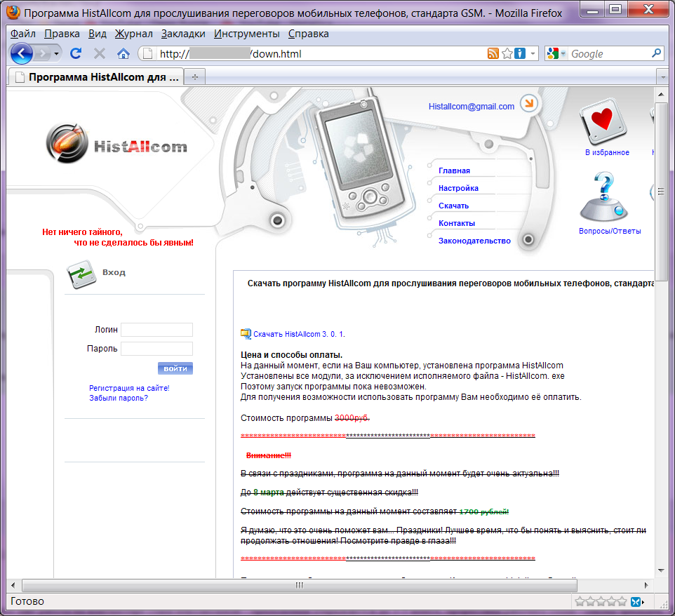Reload the current page
This screenshot has height=616, width=675.
click(x=76, y=53)
